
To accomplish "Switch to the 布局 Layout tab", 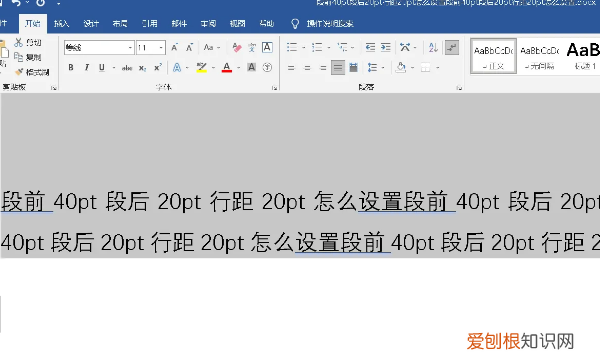I will tap(120, 24).
